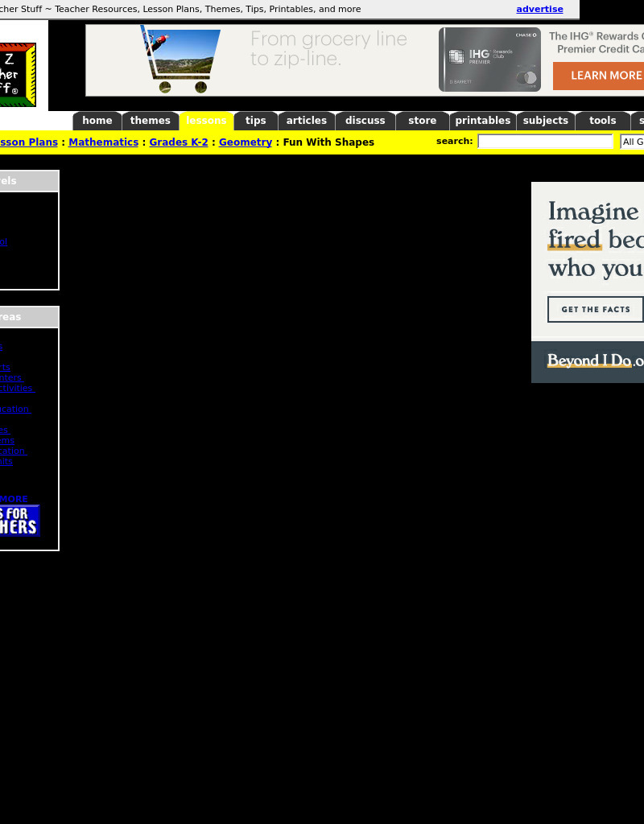Image resolution: width=644 pixels, height=824 pixels.
Task: Follow the Mathematics breadcrumb link
Action: pos(103,142)
